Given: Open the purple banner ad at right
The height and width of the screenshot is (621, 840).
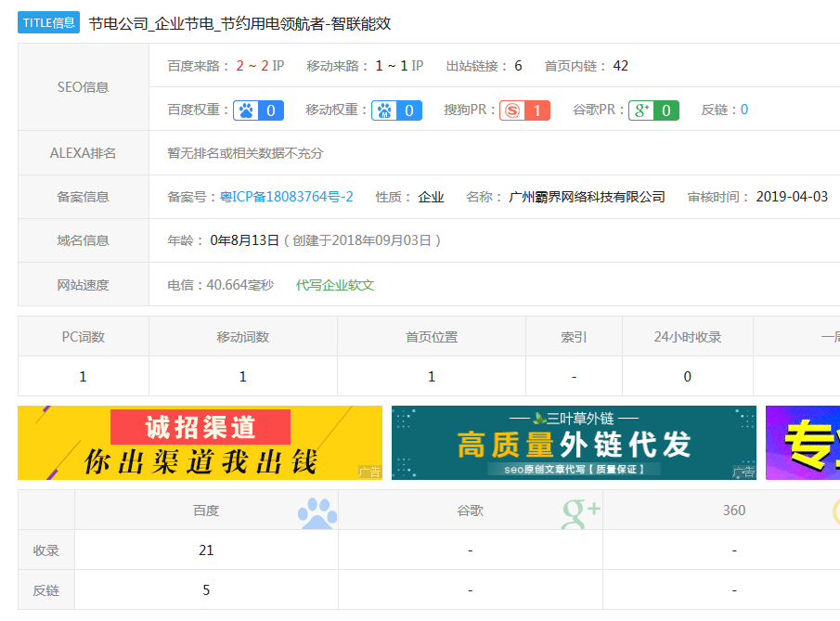Looking at the screenshot, I should (803, 443).
